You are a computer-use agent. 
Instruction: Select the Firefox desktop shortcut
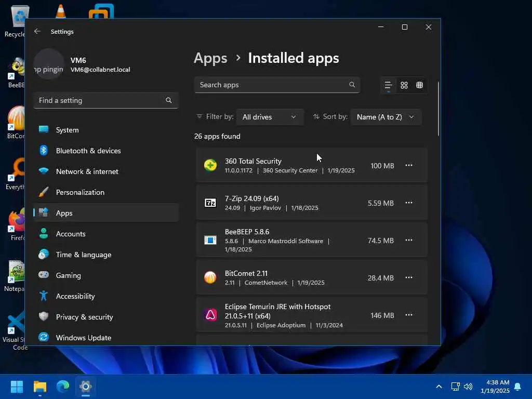tap(16, 224)
